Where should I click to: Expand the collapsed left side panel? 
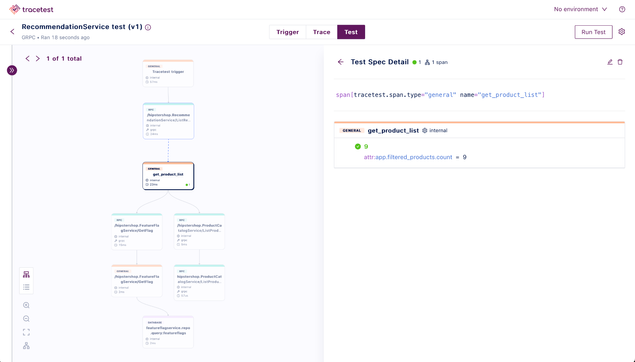point(12,70)
